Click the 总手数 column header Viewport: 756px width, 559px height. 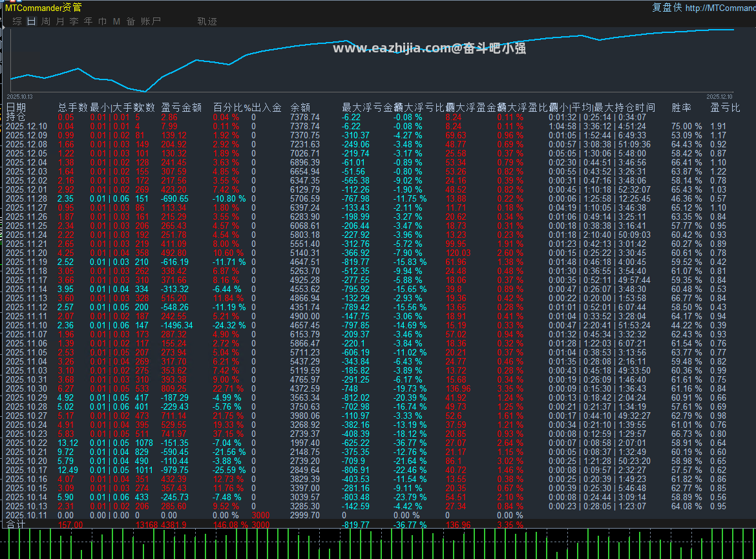[x=73, y=107]
